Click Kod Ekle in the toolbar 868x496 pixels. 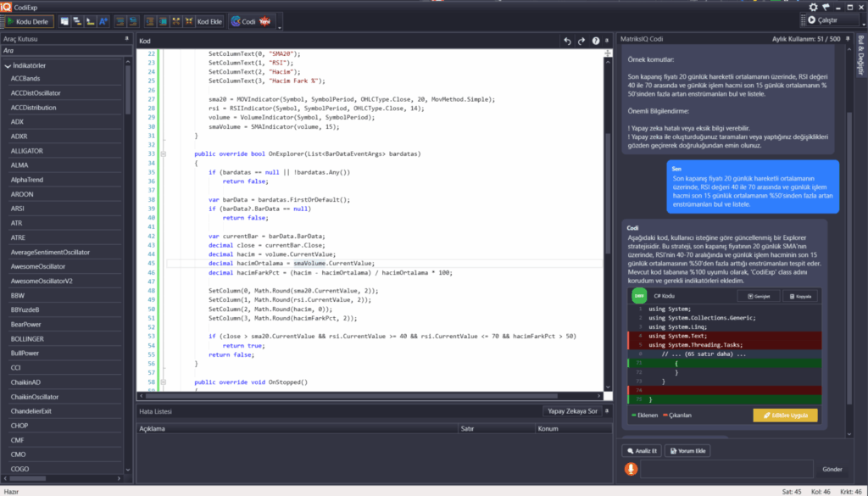click(x=209, y=21)
